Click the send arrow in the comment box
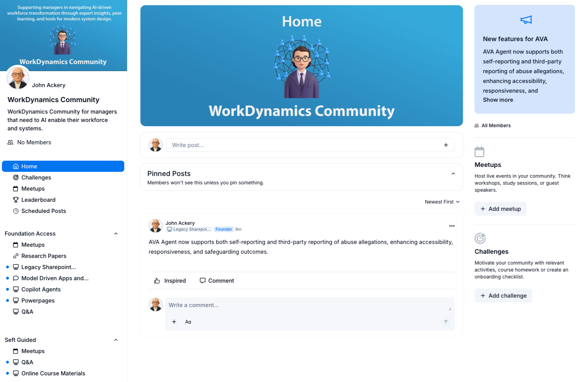This screenshot has width=588, height=382. click(446, 322)
